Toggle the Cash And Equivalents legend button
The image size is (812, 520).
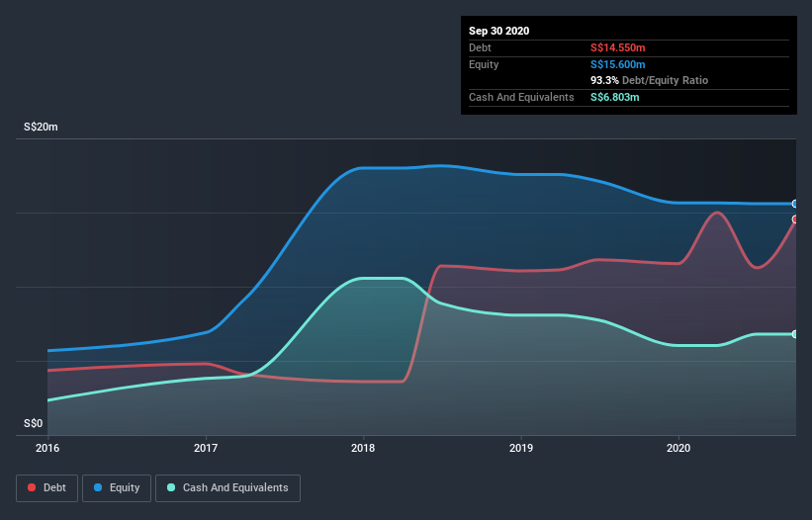point(227,488)
